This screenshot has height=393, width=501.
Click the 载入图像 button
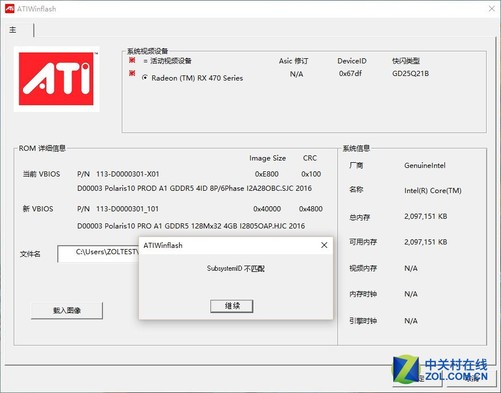(67, 311)
